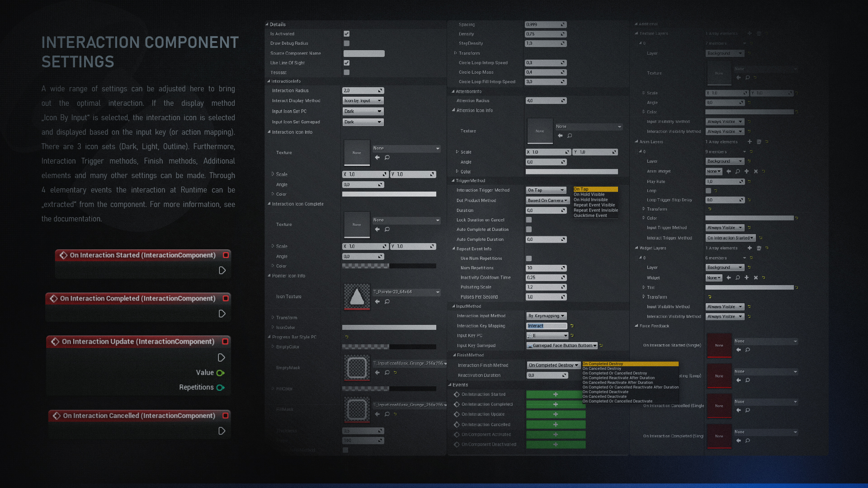The height and width of the screenshot is (488, 868).
Task: Click browse icon under Pointer Icon Texture
Action: [387, 302]
